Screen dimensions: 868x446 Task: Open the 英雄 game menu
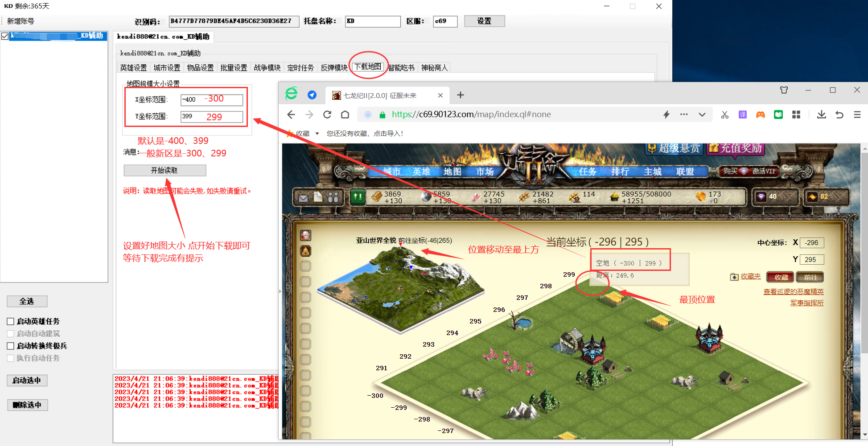pyautogui.click(x=421, y=172)
